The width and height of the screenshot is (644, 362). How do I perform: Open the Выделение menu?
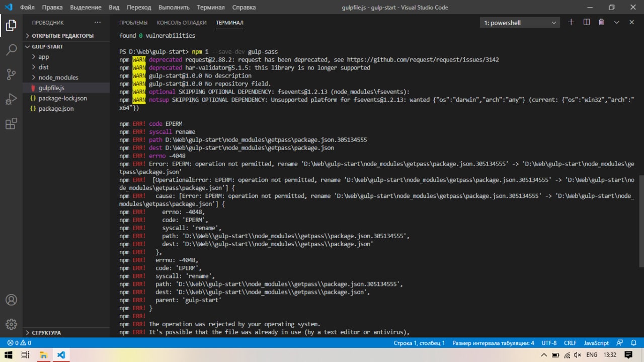86,8
